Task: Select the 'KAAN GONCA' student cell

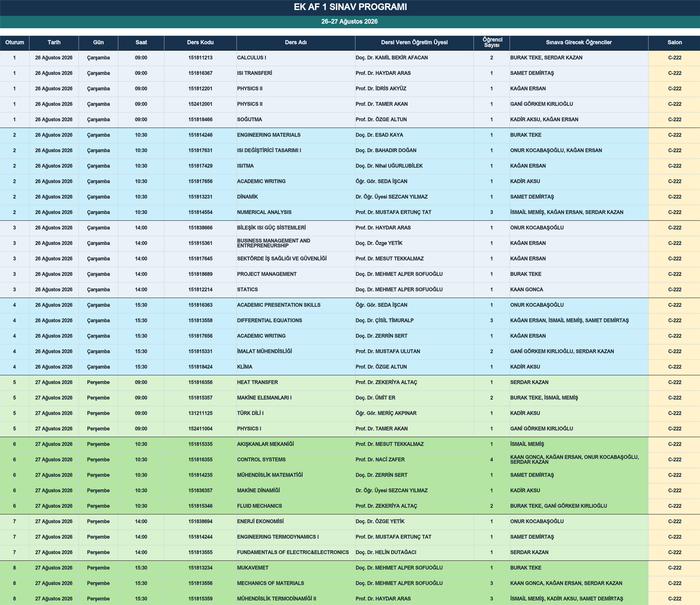Action: click(579, 290)
